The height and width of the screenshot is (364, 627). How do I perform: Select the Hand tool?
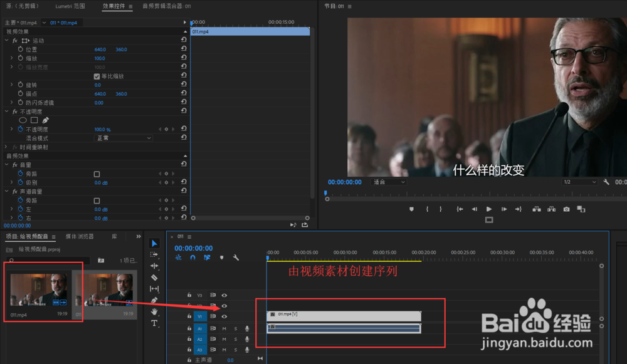[154, 311]
